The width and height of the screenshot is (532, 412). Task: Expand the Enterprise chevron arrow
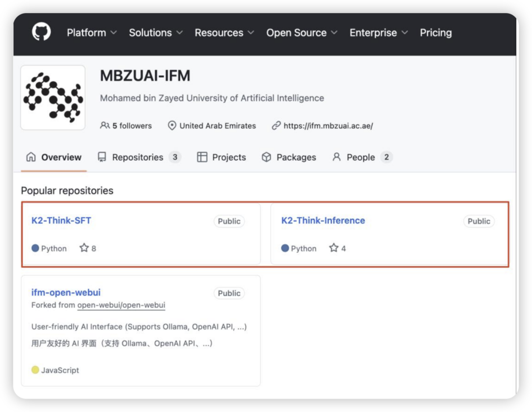click(404, 33)
